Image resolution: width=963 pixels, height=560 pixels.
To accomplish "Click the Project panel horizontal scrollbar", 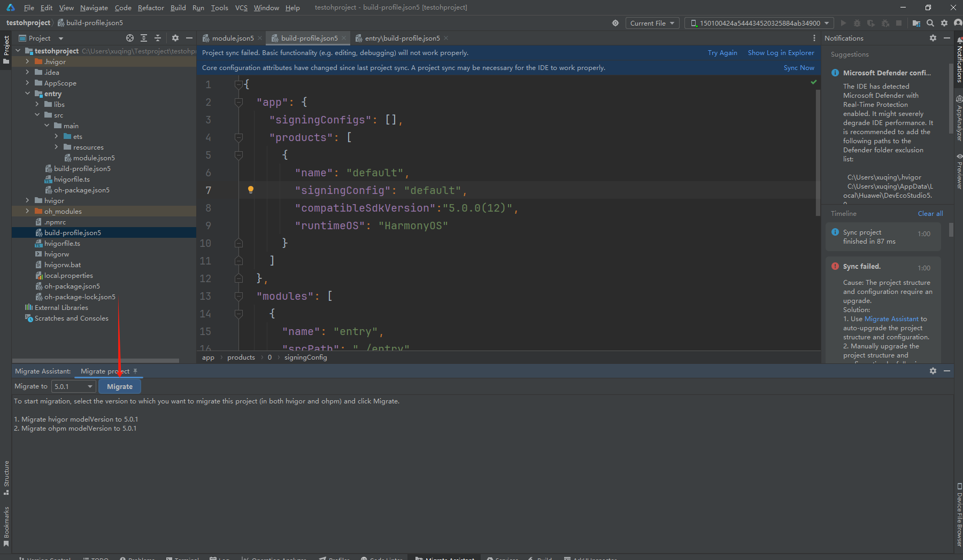I will click(x=95, y=361).
